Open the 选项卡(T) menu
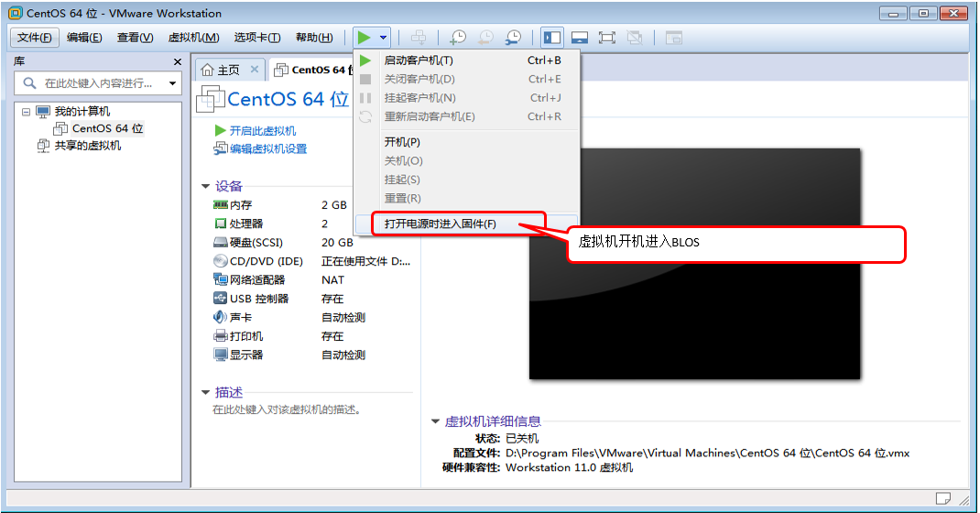This screenshot has width=980, height=513. 256,38
